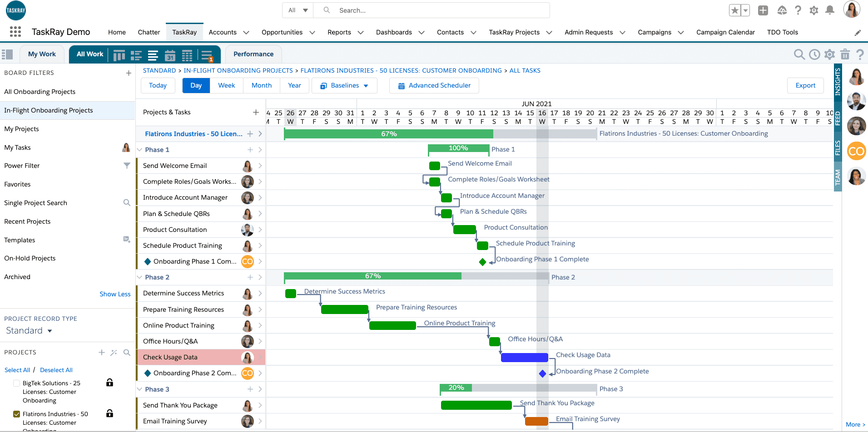Click Single Project Search magnifier
The height and width of the screenshot is (432, 868).
pos(127,203)
